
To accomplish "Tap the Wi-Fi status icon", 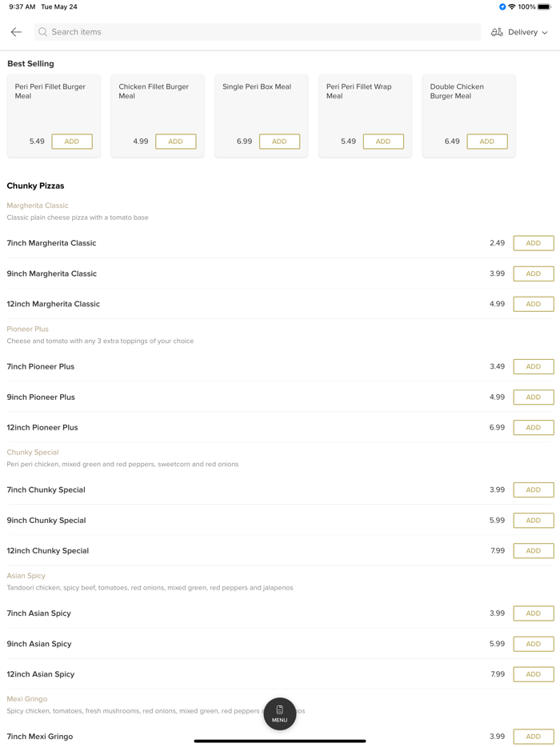I will (x=512, y=7).
